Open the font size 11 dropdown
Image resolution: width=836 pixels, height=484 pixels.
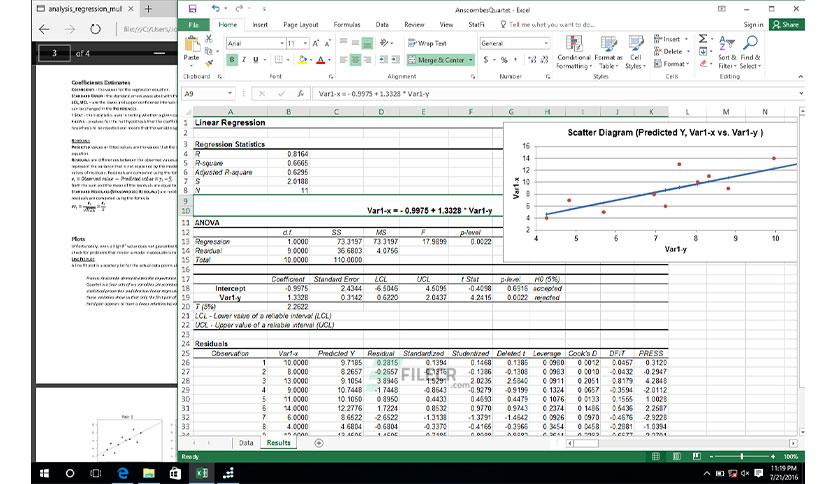pos(305,43)
